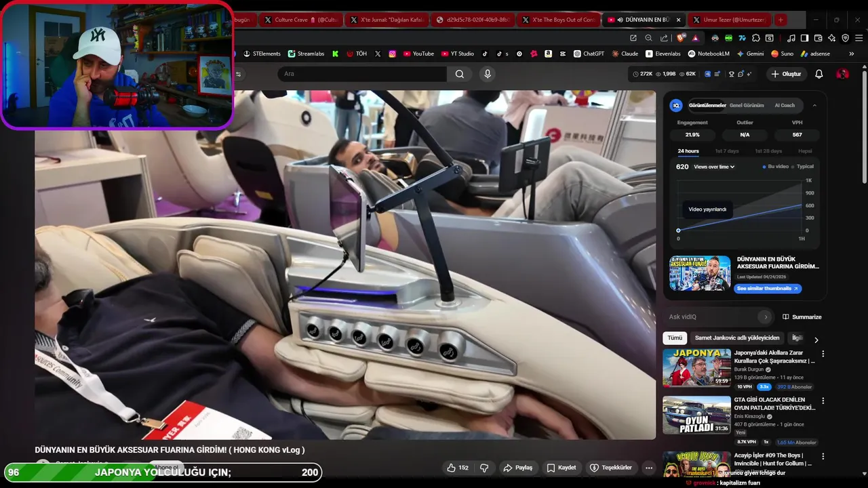This screenshot has width=868, height=488.
Task: Share the video with Paylaş button
Action: click(517, 468)
